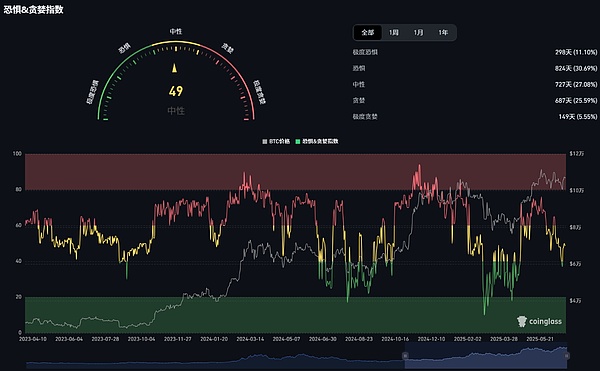The height and width of the screenshot is (371, 600).
Task: Click the 2024-03-14 date label on the axis
Action: point(250,339)
